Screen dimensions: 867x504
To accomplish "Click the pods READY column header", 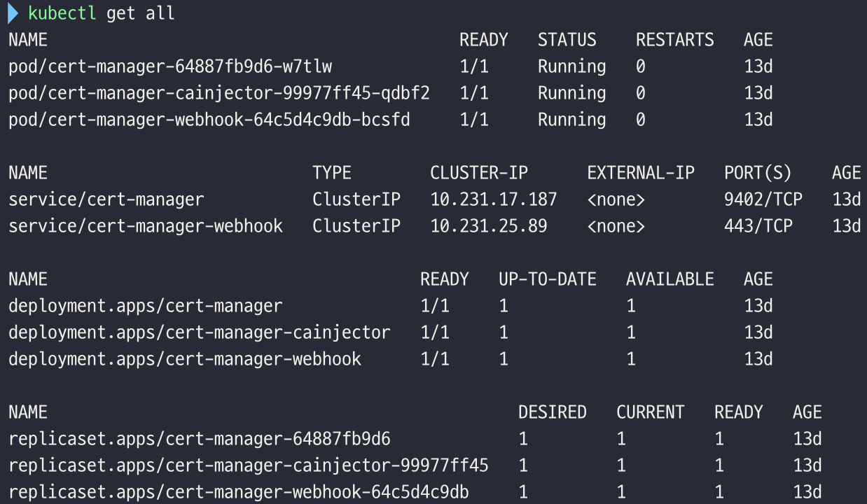I will tap(484, 40).
